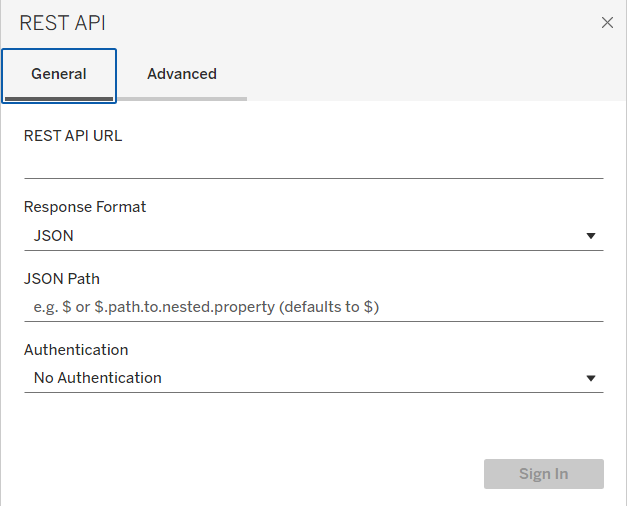627x506 pixels.
Task: Click the Authentication label
Action: [x=76, y=350]
